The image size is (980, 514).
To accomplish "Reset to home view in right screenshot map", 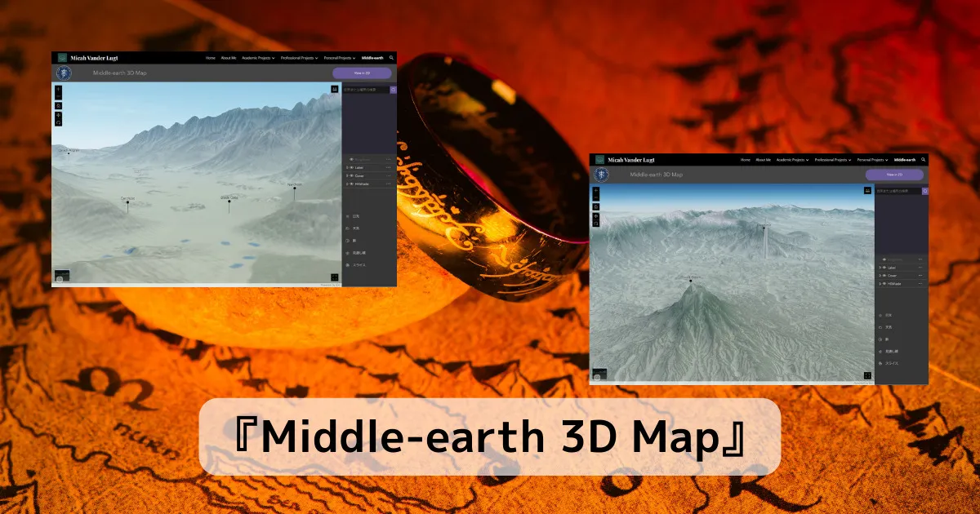I will coord(595,206).
